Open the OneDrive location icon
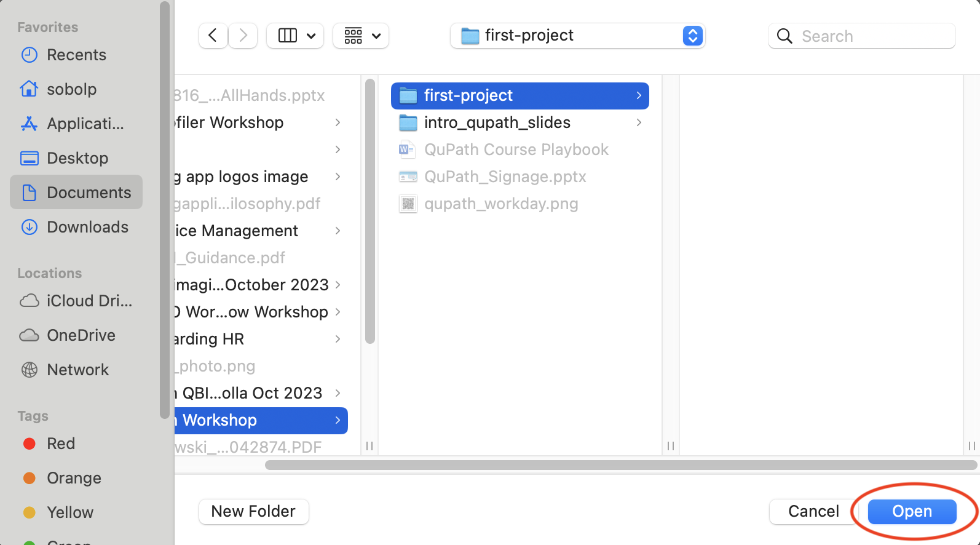 click(29, 335)
